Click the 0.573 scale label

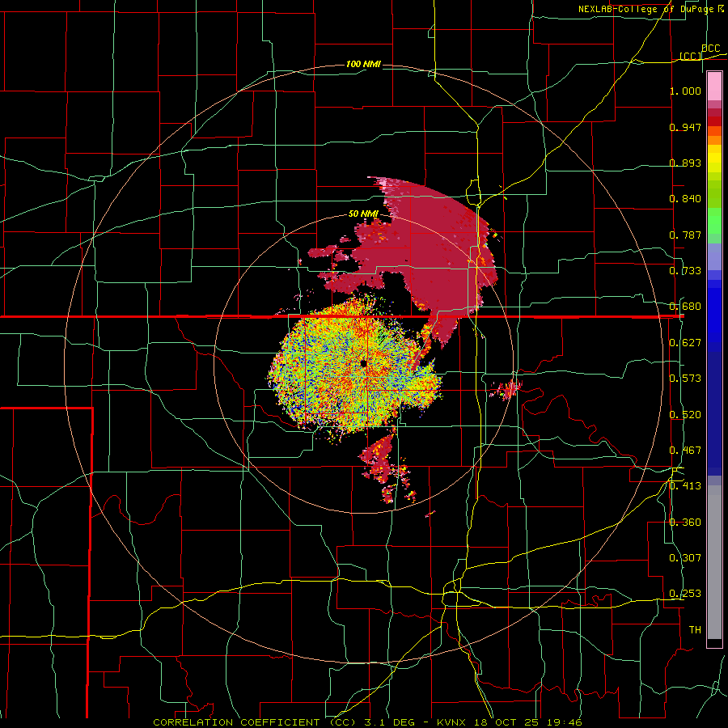(x=685, y=379)
